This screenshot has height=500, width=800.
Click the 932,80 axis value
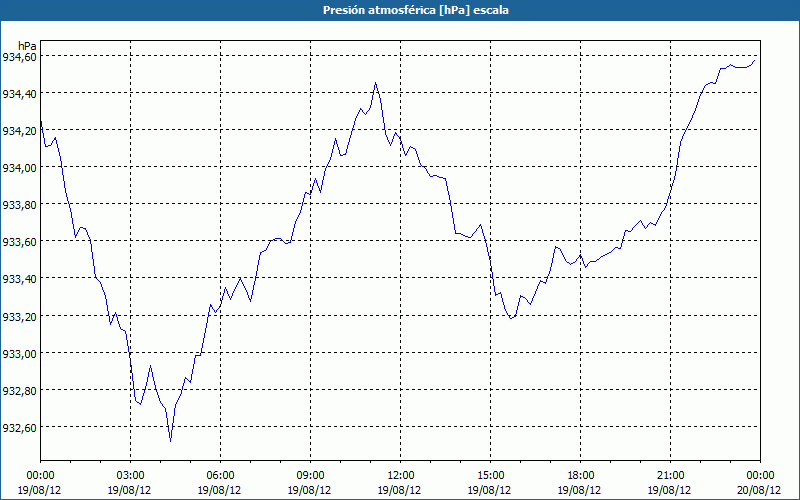pyautogui.click(x=19, y=391)
